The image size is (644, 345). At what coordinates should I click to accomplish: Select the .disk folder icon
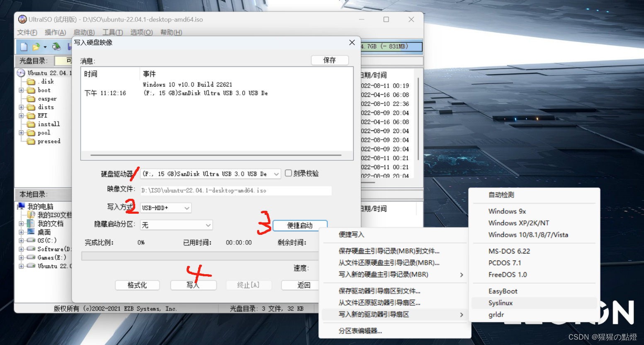[31, 82]
